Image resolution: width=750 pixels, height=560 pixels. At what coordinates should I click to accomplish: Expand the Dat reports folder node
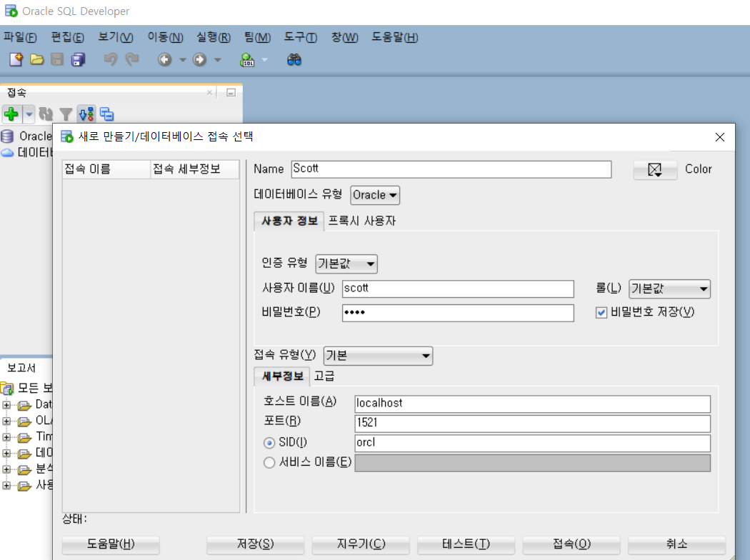(x=6, y=405)
